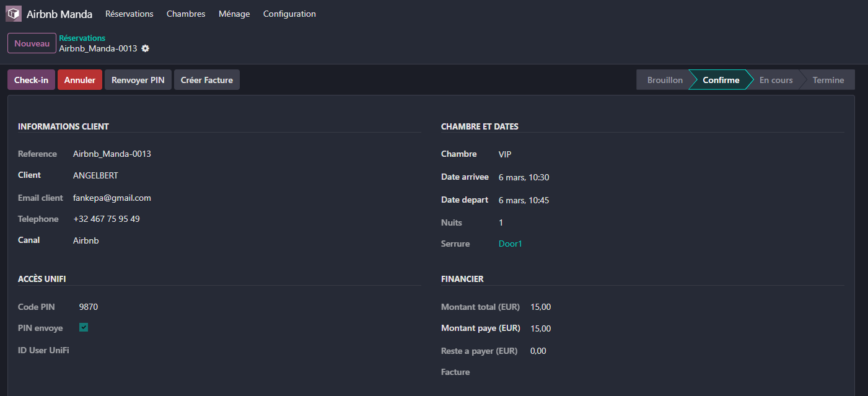The image size is (868, 396).
Task: Click the Airbnb Manda app logo icon
Action: point(14,14)
